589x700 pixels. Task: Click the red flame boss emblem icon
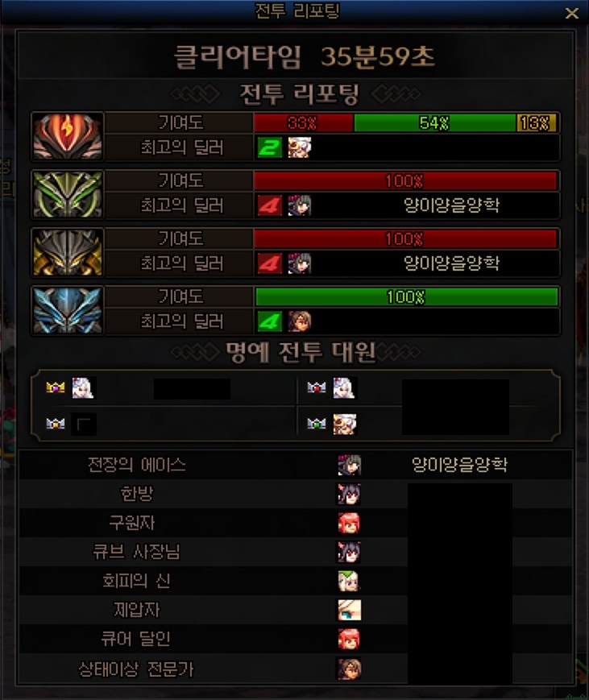tap(68, 136)
